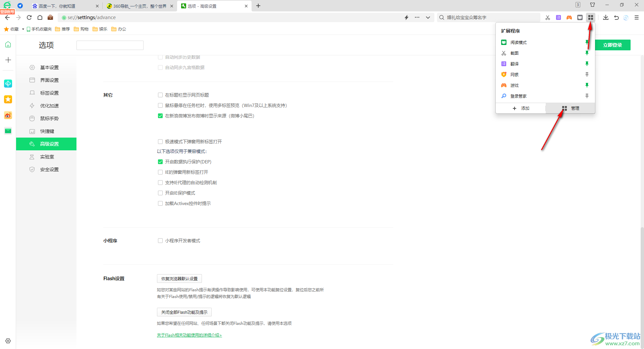Click 恢复浏览器默认设置 button
Image resolution: width=644 pixels, height=349 pixels.
click(x=179, y=279)
